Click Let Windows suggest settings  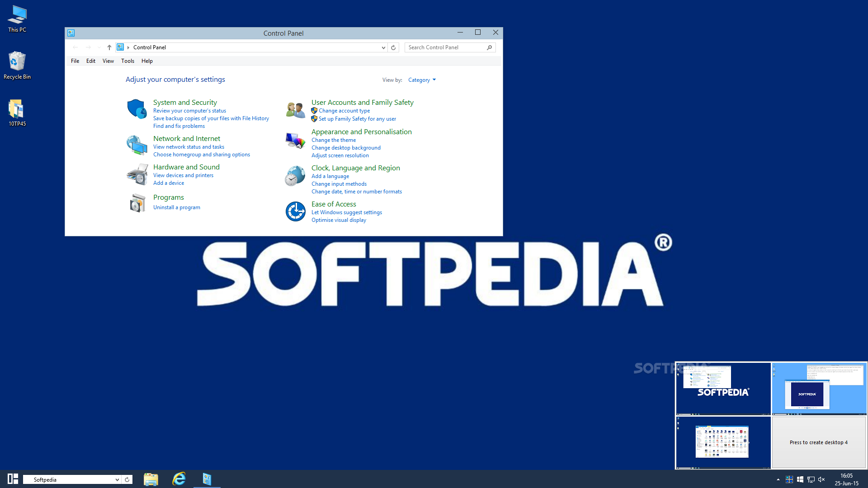[347, 212]
